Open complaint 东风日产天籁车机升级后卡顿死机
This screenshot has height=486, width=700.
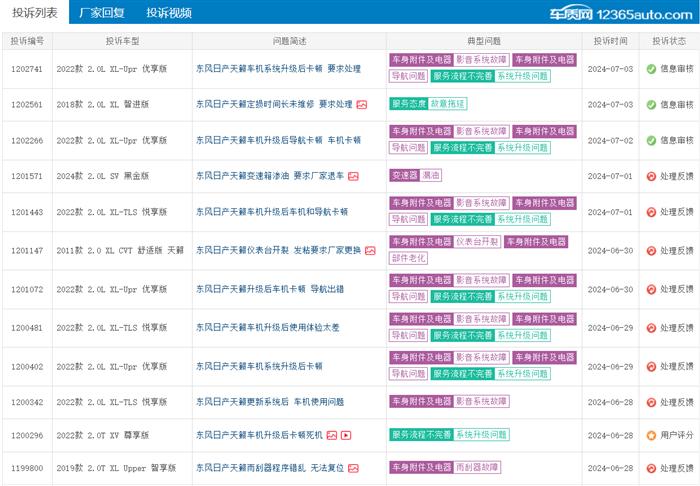click(x=259, y=435)
